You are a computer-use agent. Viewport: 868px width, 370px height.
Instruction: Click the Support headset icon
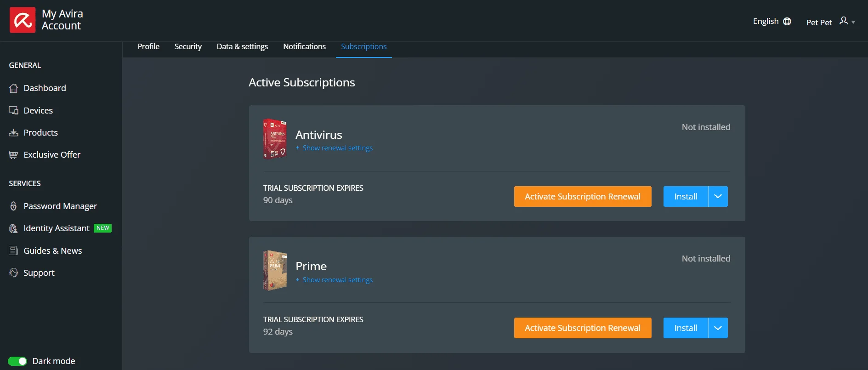[13, 273]
